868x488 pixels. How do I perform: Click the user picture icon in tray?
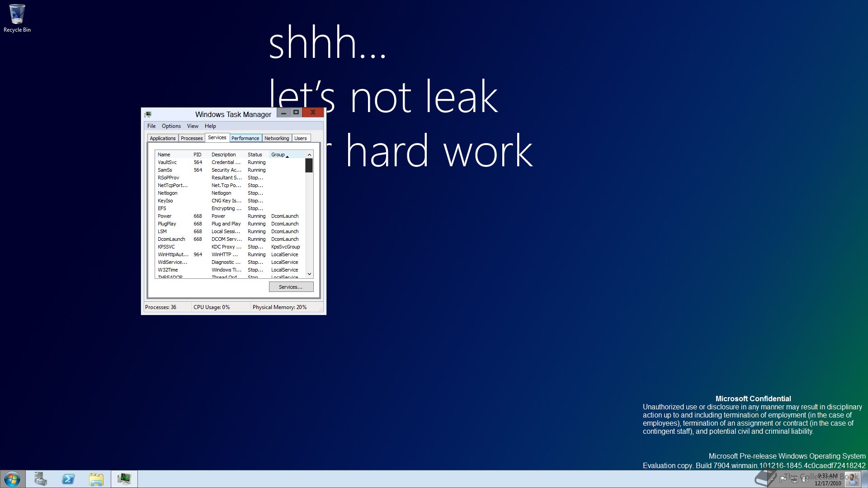click(852, 479)
